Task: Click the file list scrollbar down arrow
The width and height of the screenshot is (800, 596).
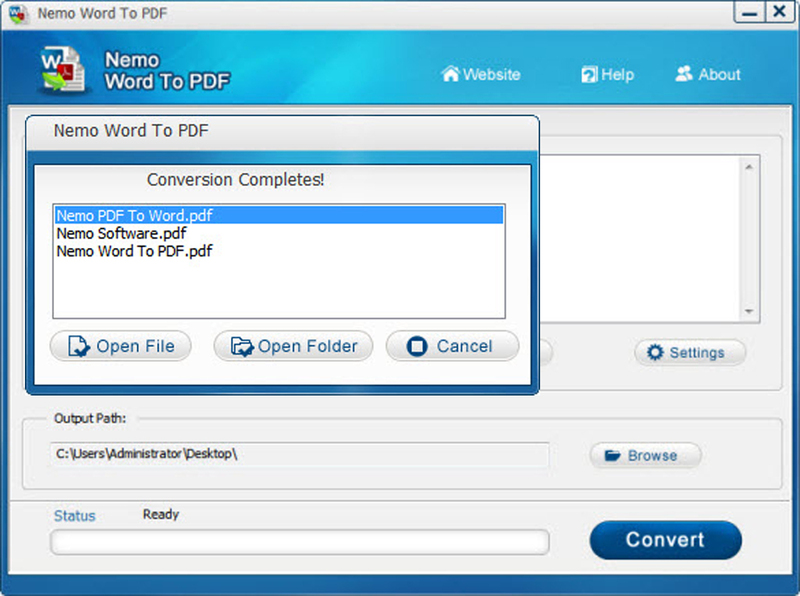Action: (748, 311)
